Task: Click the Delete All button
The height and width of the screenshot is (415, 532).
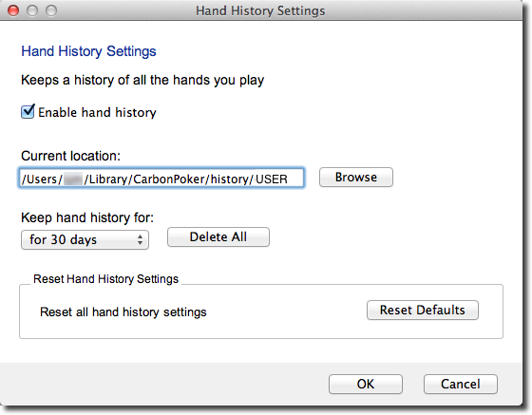Action: pyautogui.click(x=218, y=237)
